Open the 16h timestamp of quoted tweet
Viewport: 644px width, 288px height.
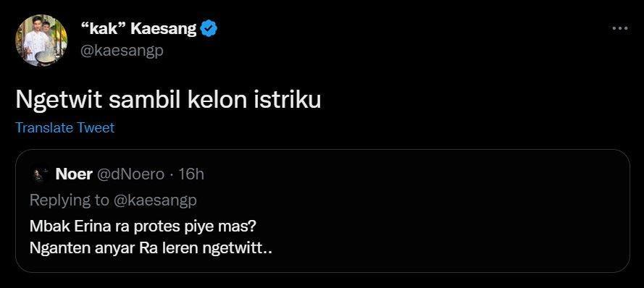click(191, 175)
